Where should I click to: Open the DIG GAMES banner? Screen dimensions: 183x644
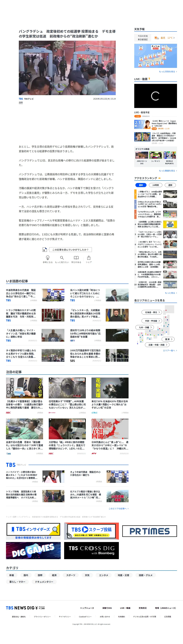tap(33, 550)
